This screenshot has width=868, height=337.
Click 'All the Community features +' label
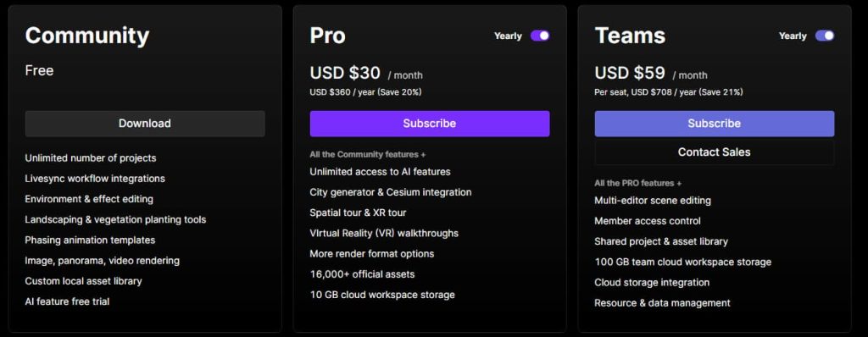368,155
